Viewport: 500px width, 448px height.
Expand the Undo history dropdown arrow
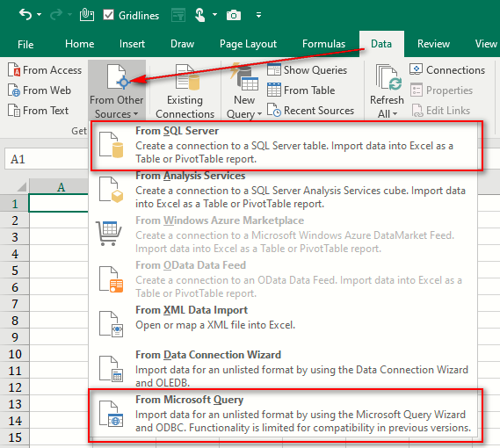coord(40,15)
